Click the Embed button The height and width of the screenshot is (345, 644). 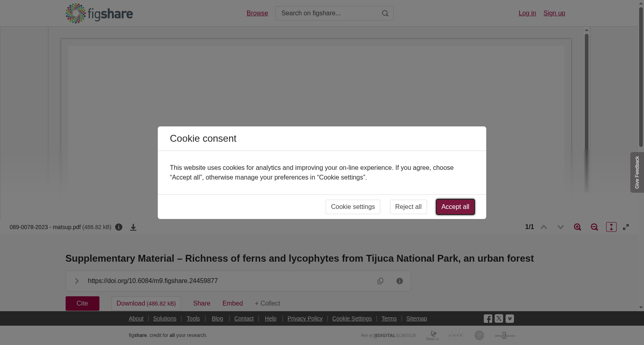[x=233, y=304]
